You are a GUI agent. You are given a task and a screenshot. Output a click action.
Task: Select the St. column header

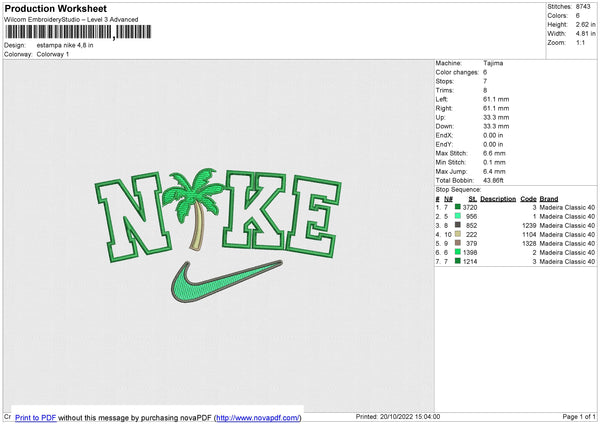click(472, 199)
